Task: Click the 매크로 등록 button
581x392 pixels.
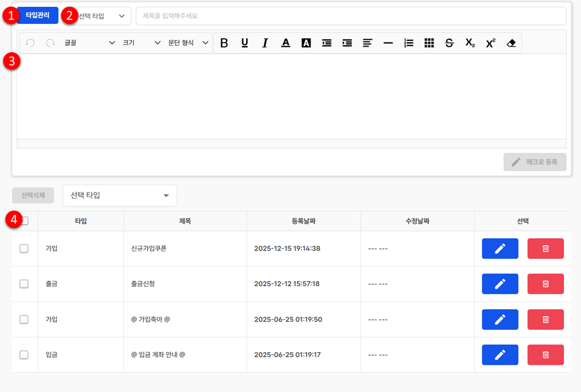Action: click(x=534, y=162)
